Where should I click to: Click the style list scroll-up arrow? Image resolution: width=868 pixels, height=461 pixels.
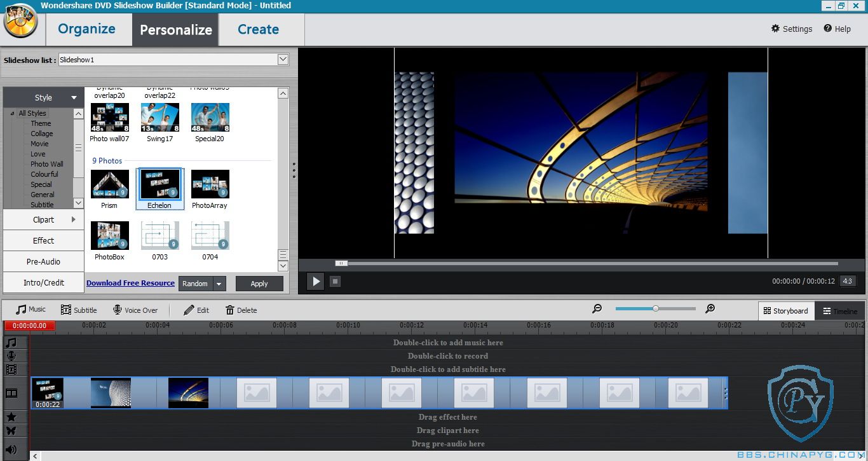pos(283,93)
